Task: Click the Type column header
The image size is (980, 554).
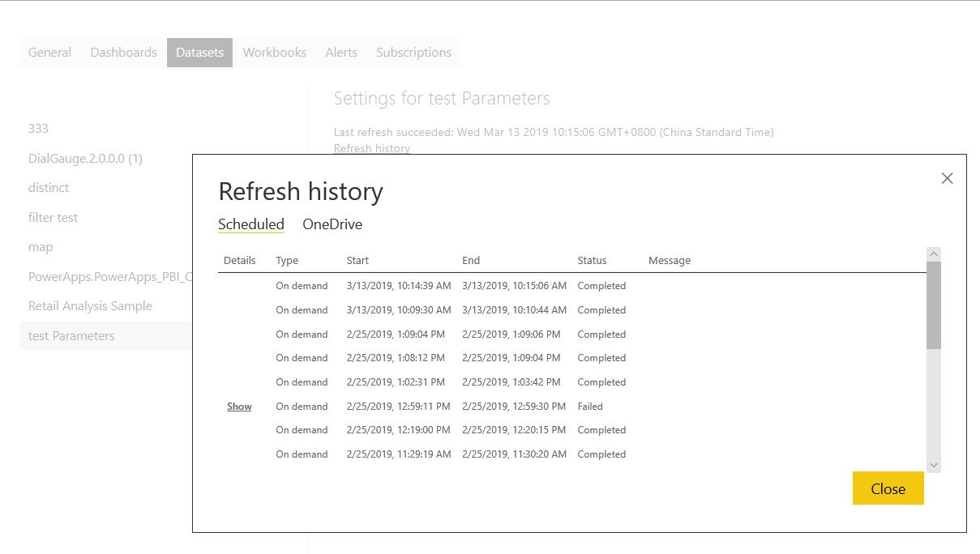Action: (x=287, y=260)
